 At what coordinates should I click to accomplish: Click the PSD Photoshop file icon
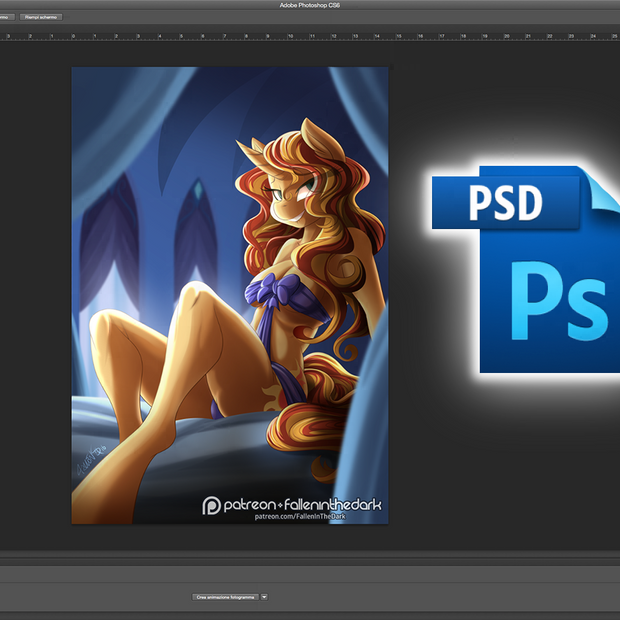coord(525,269)
